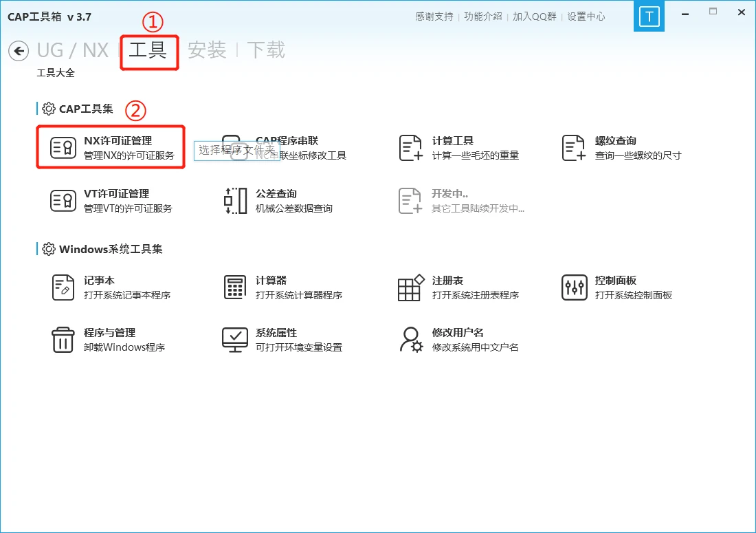Click the 螺纹查询 document icon
This screenshot has height=533, width=756.
coord(574,148)
